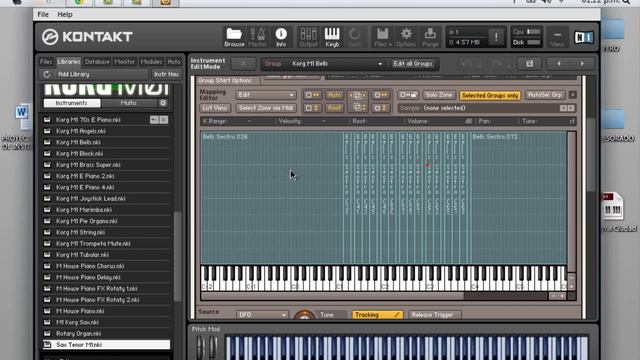Toggle the Auto button
Viewport: 640px width, 360px height.
(335, 95)
